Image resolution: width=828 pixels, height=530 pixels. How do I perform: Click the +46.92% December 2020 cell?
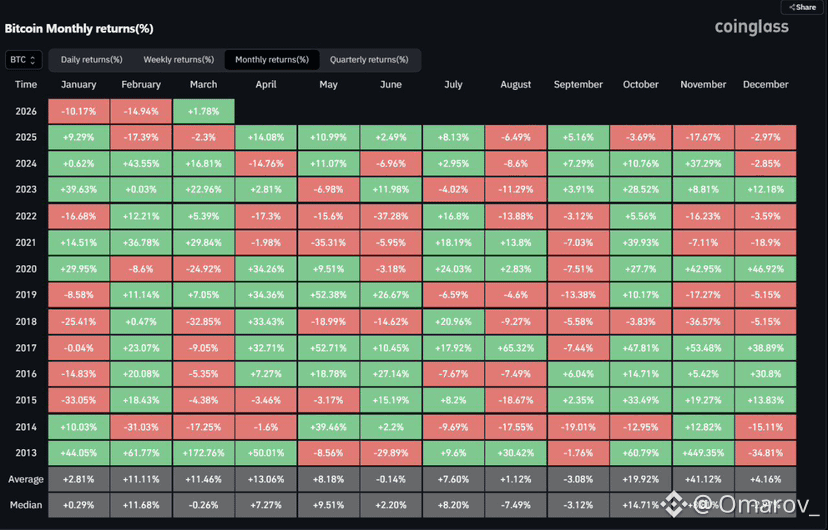pyautogui.click(x=766, y=269)
